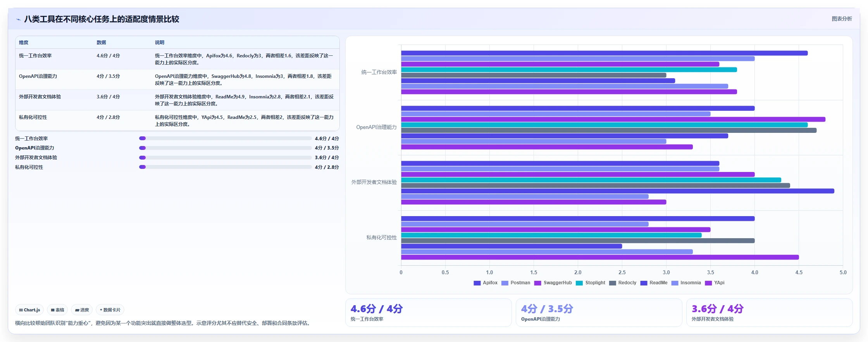Click the Apifox bar in 统一工作台效率 group
Image resolution: width=868 pixels, height=342 pixels.
point(604,53)
